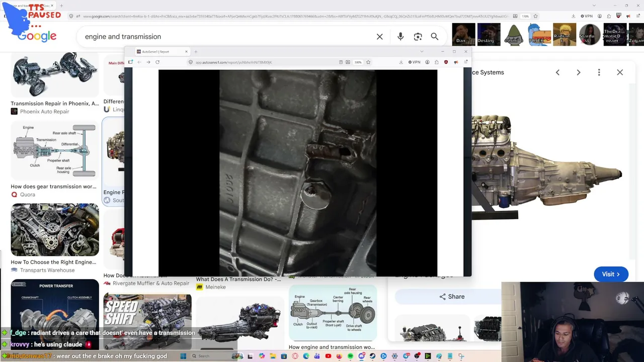Open the Windows Start menu
The height and width of the screenshot is (362, 644).
tap(183, 356)
